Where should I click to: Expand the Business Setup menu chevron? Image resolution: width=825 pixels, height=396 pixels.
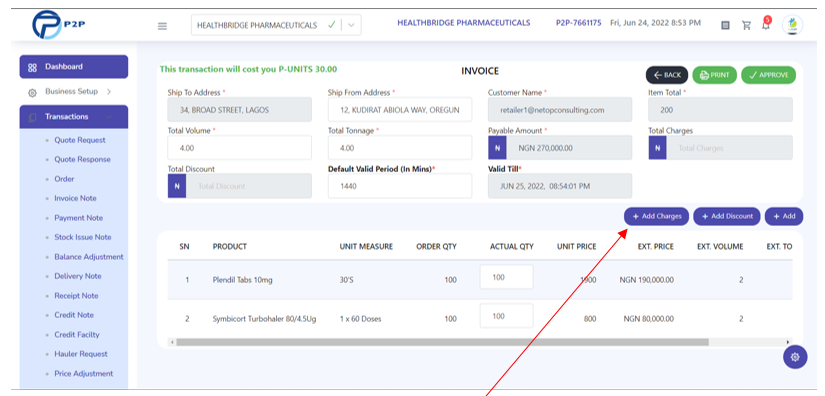[x=109, y=92]
